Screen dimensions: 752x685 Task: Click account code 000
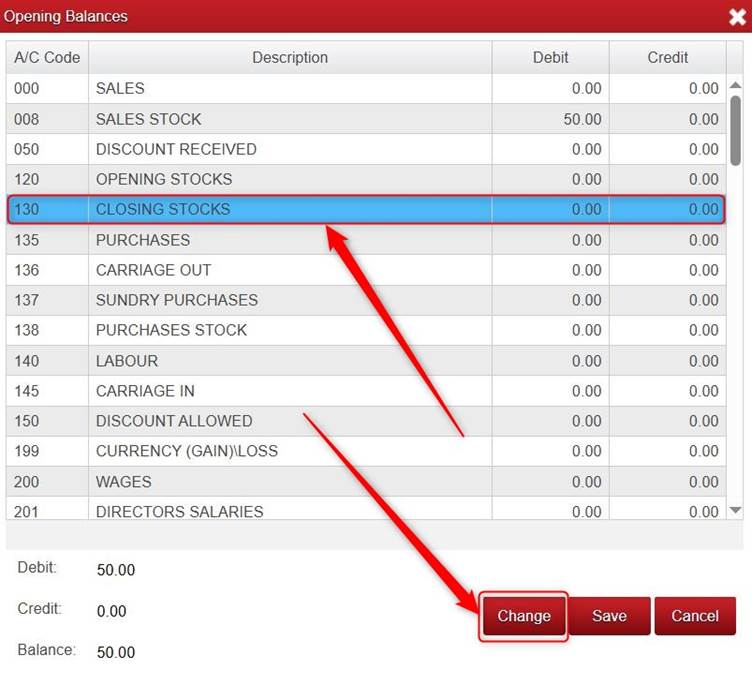pyautogui.click(x=26, y=88)
